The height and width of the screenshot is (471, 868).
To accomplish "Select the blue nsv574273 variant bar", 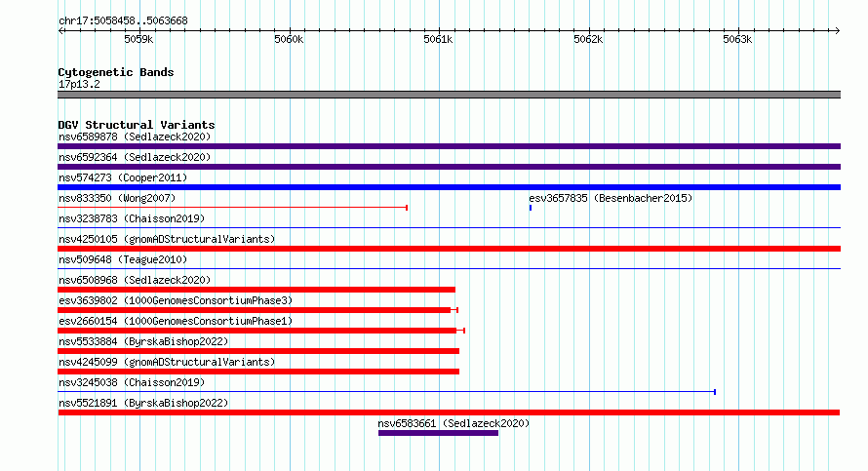I will click(x=449, y=187).
